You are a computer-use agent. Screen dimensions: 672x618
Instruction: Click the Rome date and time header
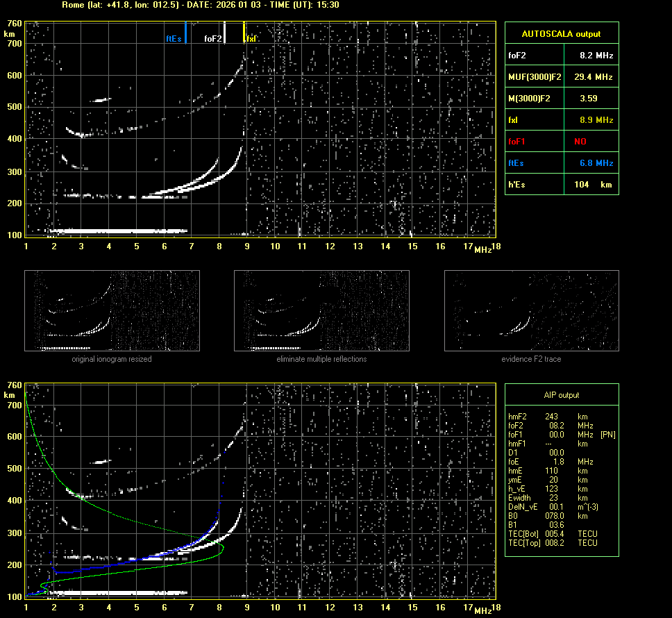point(200,5)
